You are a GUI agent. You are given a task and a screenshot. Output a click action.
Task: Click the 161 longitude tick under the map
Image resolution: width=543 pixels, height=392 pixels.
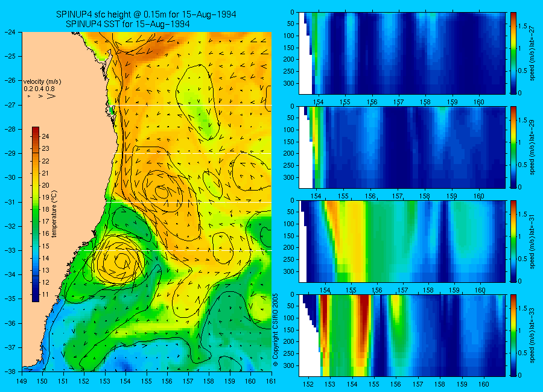[x=271, y=381]
